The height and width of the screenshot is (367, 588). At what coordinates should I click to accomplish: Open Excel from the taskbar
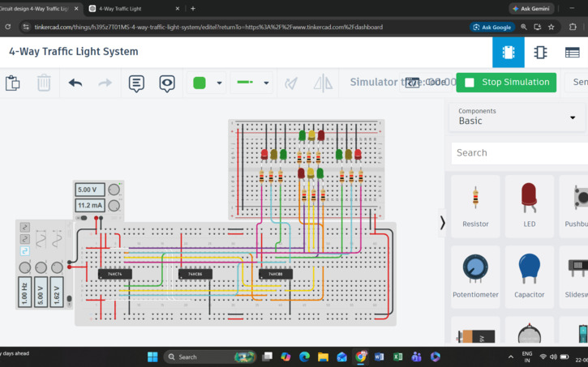click(397, 357)
